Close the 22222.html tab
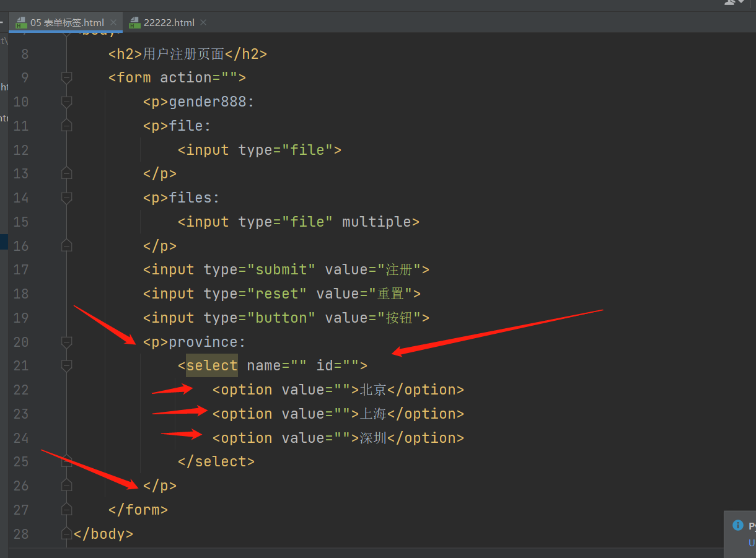The height and width of the screenshot is (558, 756). tap(203, 22)
